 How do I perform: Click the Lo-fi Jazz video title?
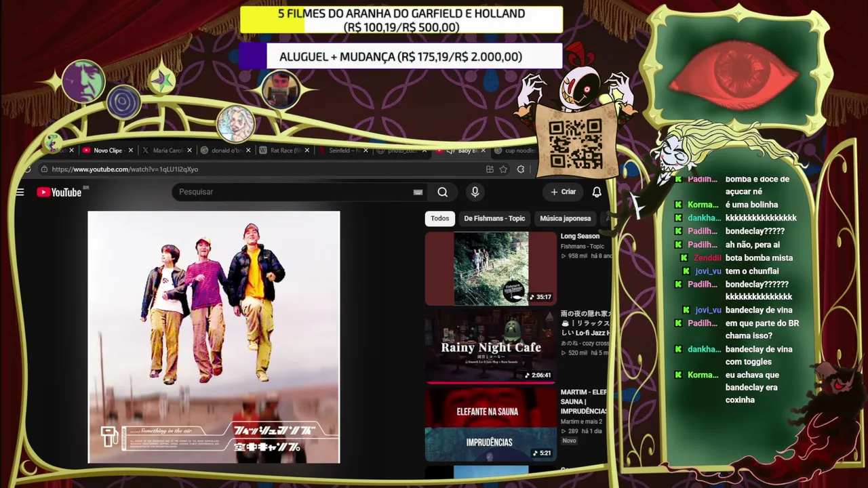tap(586, 323)
